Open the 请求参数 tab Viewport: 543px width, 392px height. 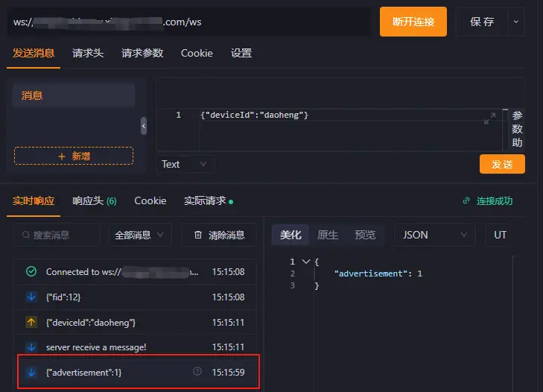142,53
